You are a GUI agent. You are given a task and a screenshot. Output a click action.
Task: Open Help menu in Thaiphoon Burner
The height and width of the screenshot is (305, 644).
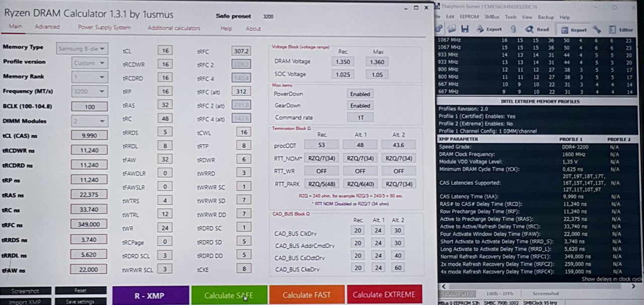[565, 17]
